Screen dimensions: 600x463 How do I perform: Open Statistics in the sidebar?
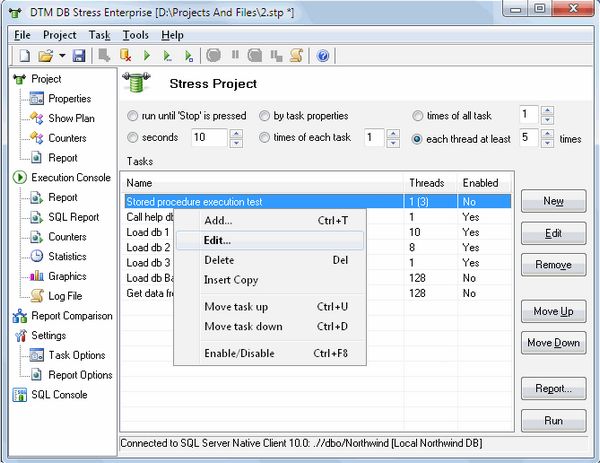pos(67,256)
